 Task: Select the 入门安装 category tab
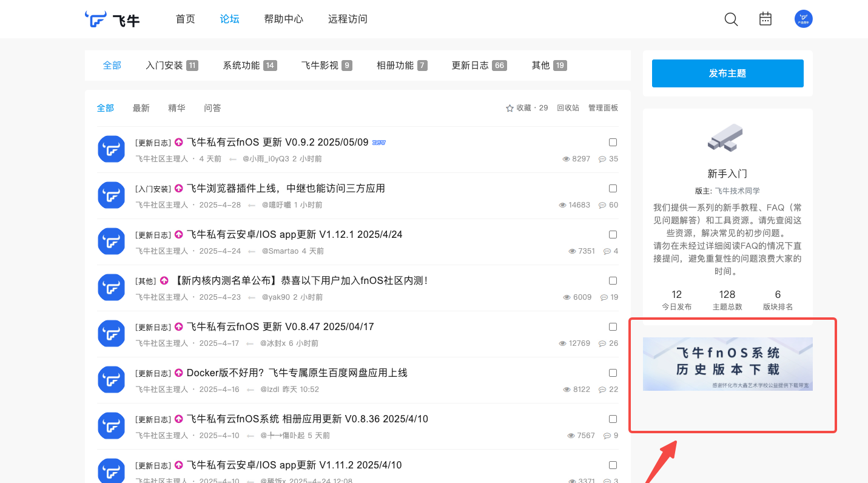pyautogui.click(x=172, y=66)
